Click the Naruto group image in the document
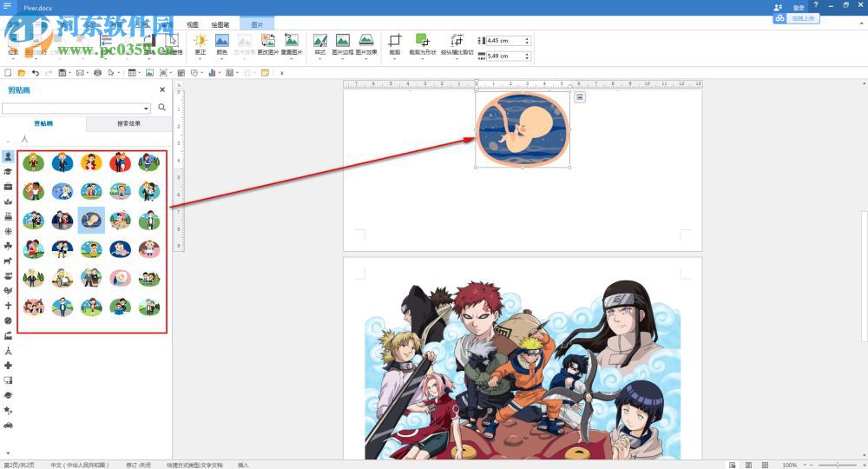The width and height of the screenshot is (868, 469). [522, 369]
